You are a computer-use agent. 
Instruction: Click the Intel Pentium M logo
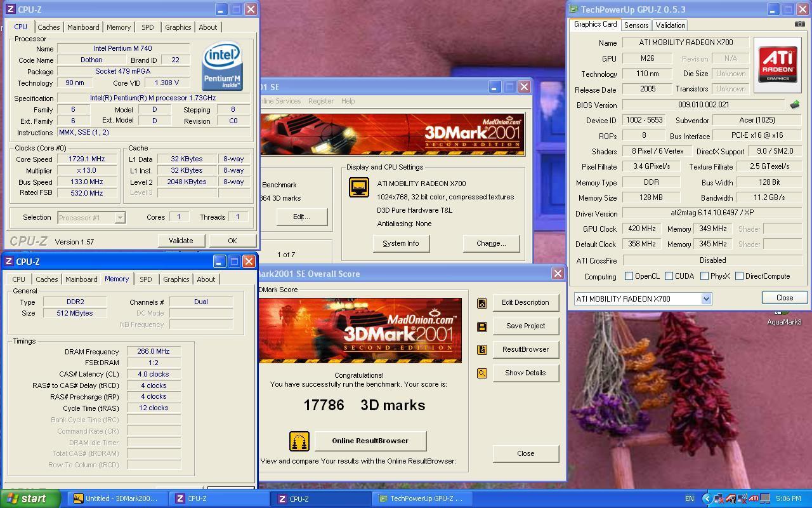point(222,66)
